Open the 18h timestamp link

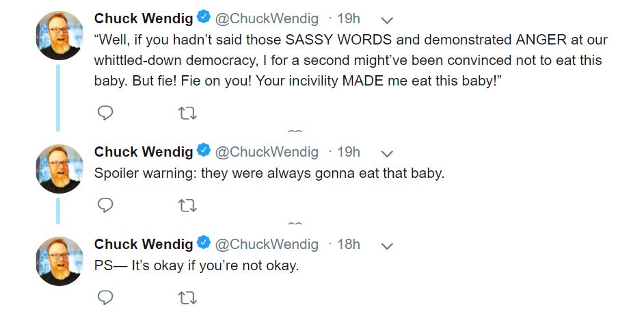(348, 244)
